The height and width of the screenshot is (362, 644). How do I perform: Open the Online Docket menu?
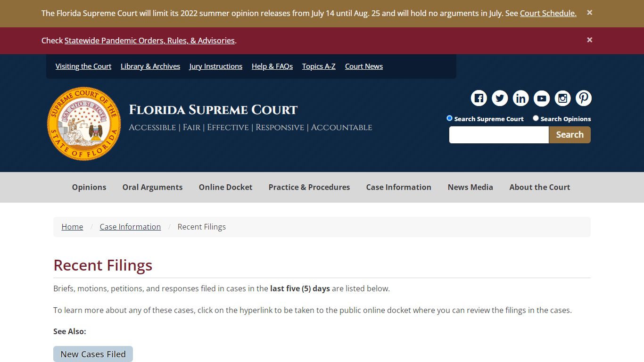point(225,187)
